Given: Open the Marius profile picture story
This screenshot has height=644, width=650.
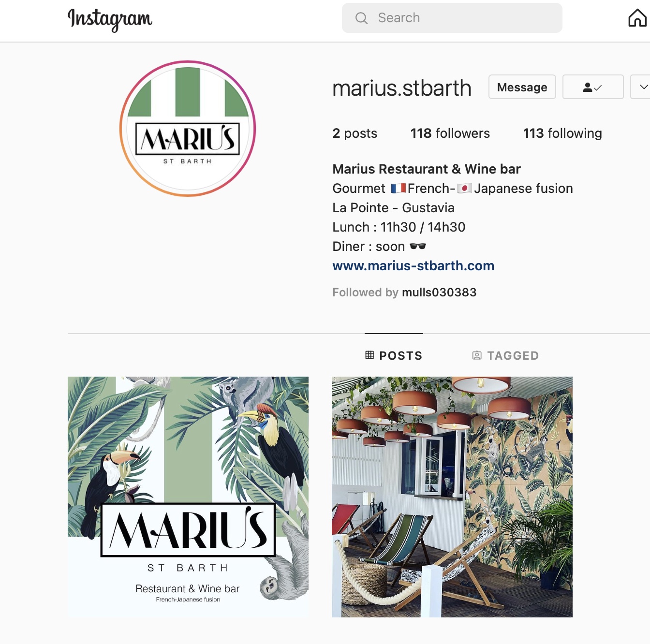Looking at the screenshot, I should coord(188,129).
